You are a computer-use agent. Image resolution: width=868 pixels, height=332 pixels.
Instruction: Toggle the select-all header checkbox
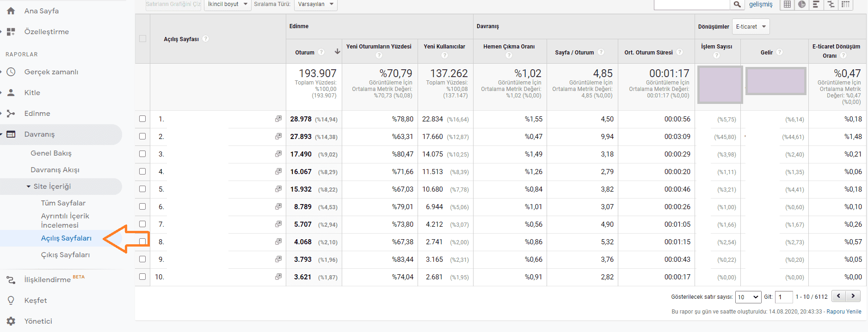(x=142, y=39)
